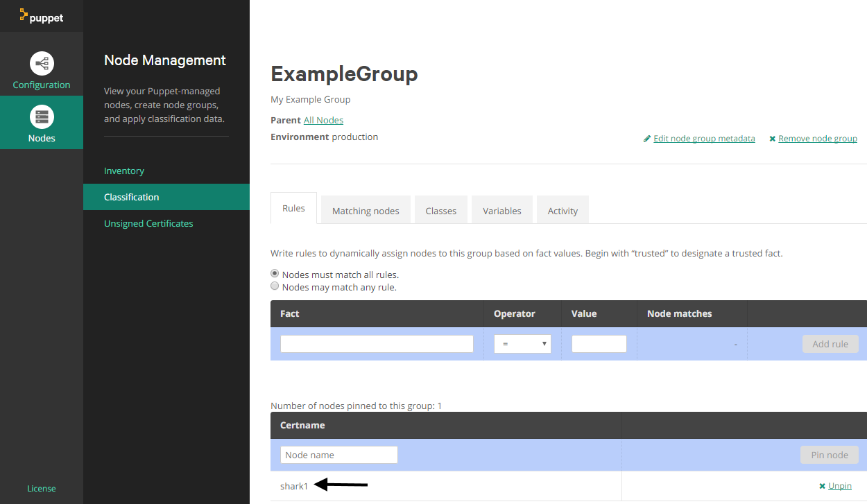The image size is (867, 504).
Task: Click the Node matches column header
Action: click(x=680, y=313)
